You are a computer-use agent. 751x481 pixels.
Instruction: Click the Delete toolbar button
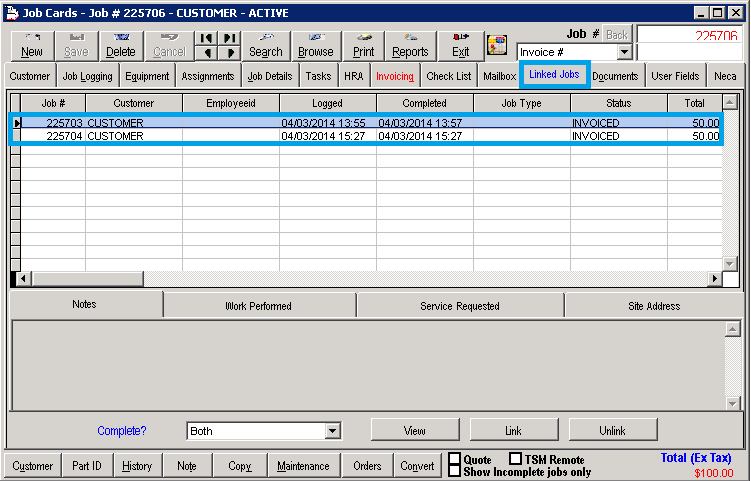click(120, 46)
